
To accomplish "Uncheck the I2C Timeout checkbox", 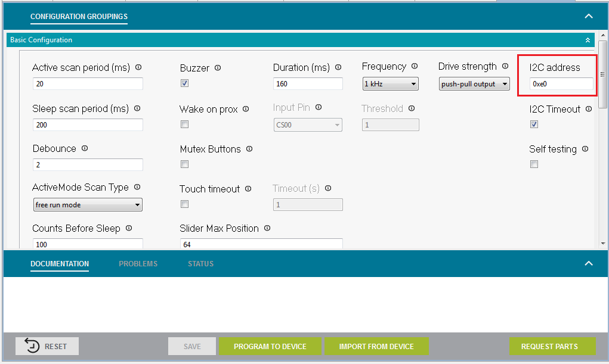I will (x=534, y=125).
